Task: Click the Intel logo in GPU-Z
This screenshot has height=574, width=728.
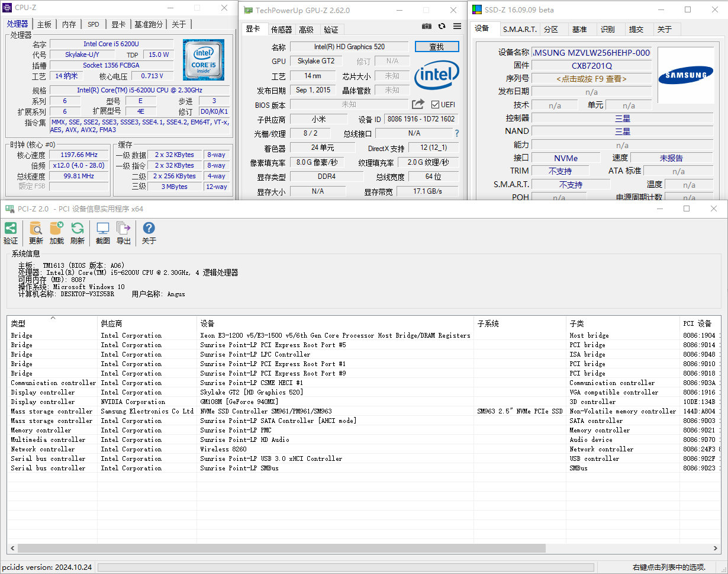Action: [437, 75]
